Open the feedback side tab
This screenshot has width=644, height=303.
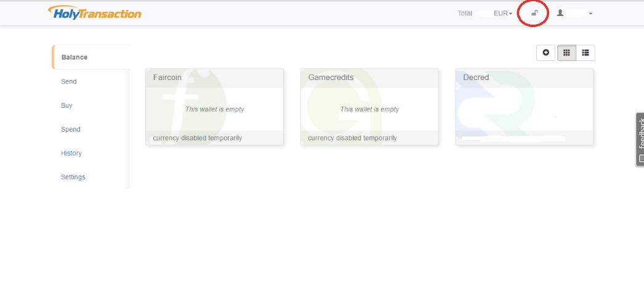640,140
